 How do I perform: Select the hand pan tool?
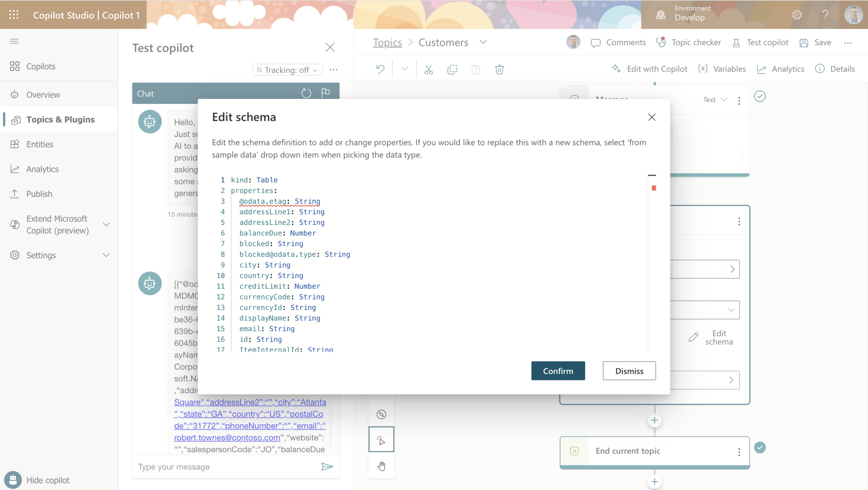coord(382,466)
